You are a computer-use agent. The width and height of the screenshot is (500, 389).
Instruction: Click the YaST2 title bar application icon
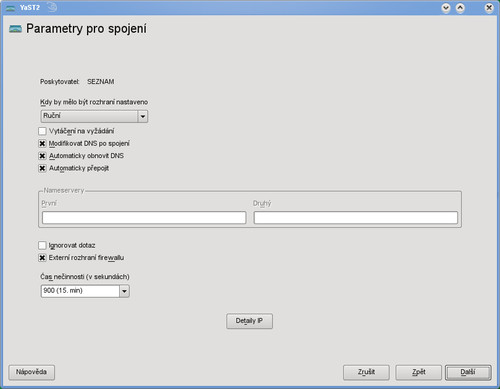tap(11, 8)
